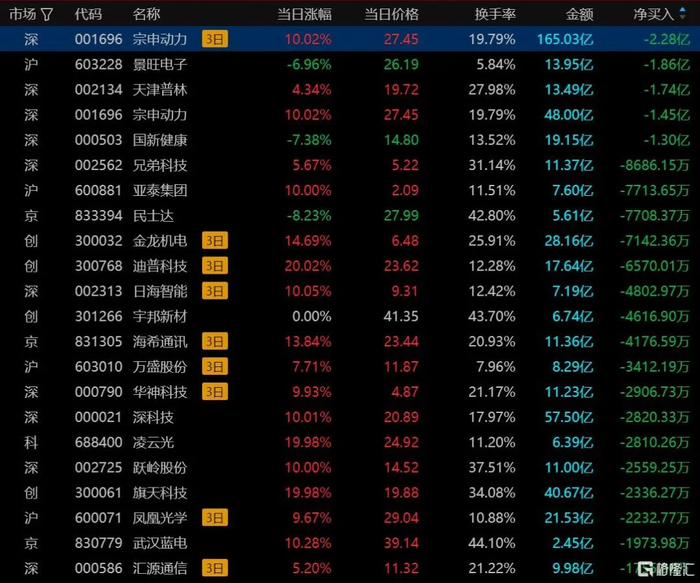
Task: Sort by the 名称 column header
Action: click(x=146, y=14)
